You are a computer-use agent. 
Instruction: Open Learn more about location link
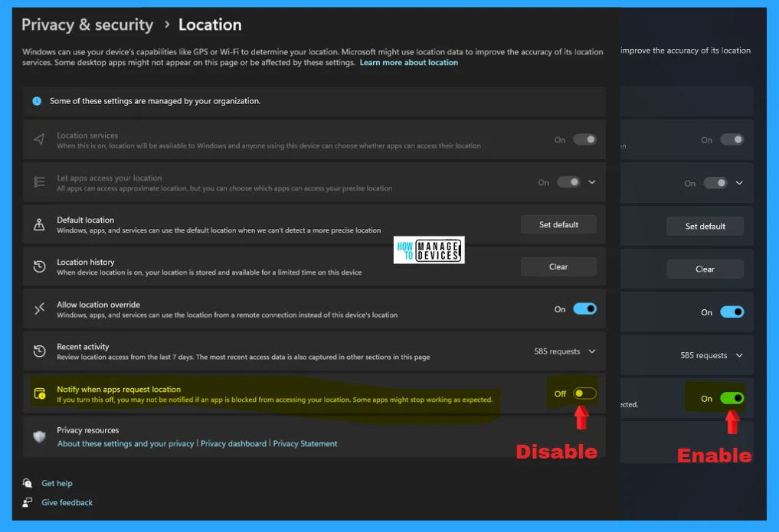tap(409, 63)
